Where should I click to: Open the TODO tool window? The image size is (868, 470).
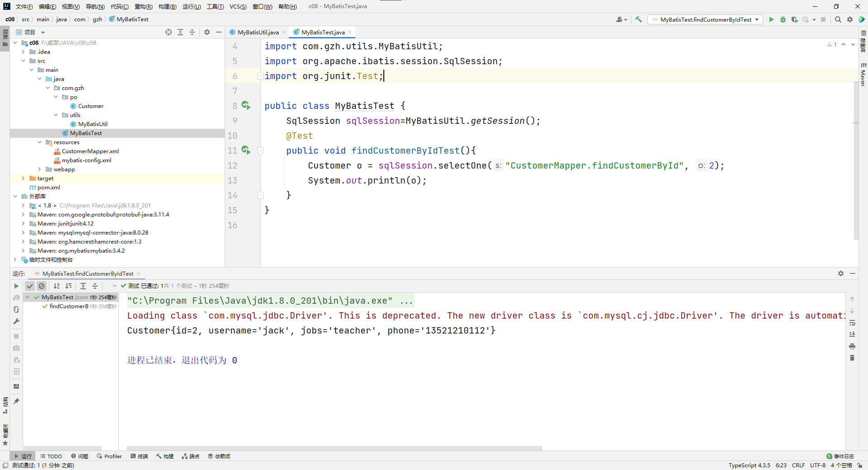click(x=51, y=456)
